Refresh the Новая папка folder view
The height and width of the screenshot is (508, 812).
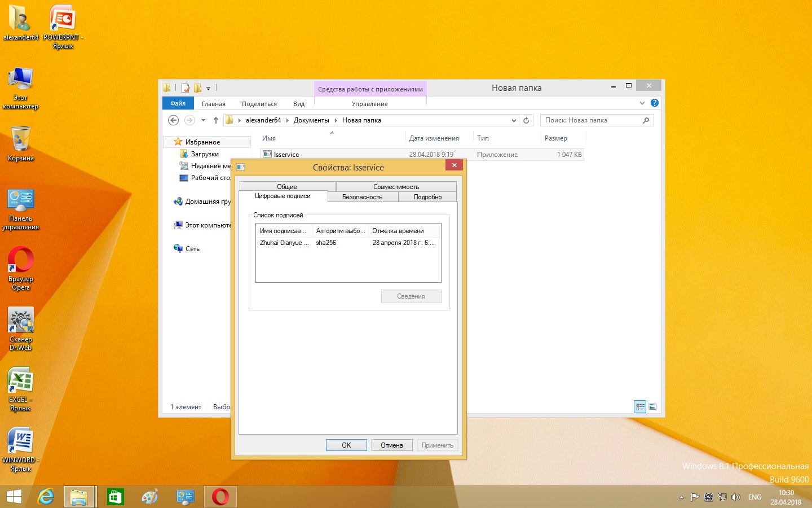tap(526, 120)
